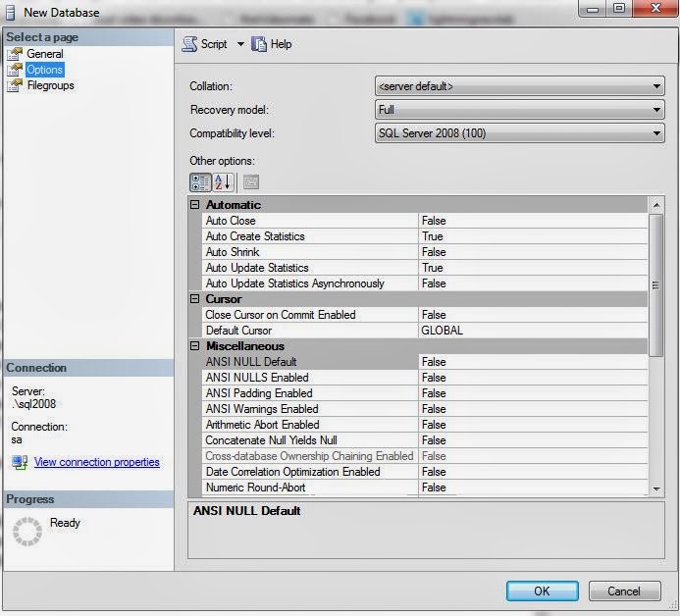Viewport: 680px width, 616px height.
Task: Click View connection properties link
Action: (x=97, y=462)
